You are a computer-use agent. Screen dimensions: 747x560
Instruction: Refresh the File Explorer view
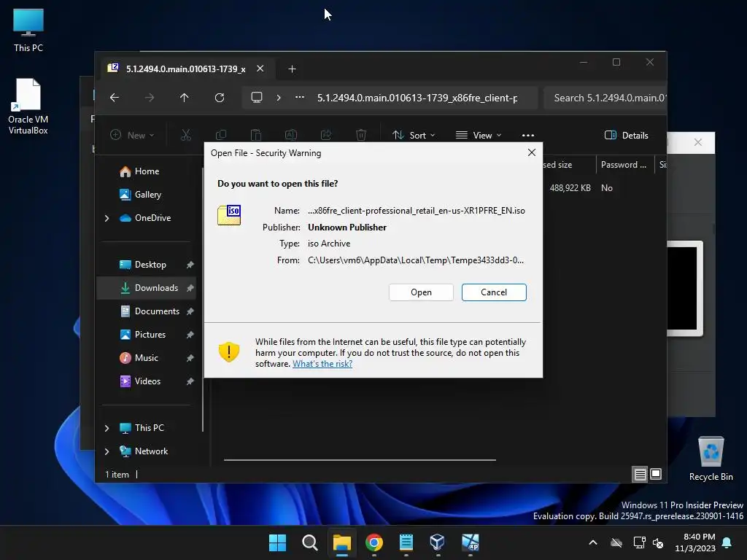click(x=219, y=98)
